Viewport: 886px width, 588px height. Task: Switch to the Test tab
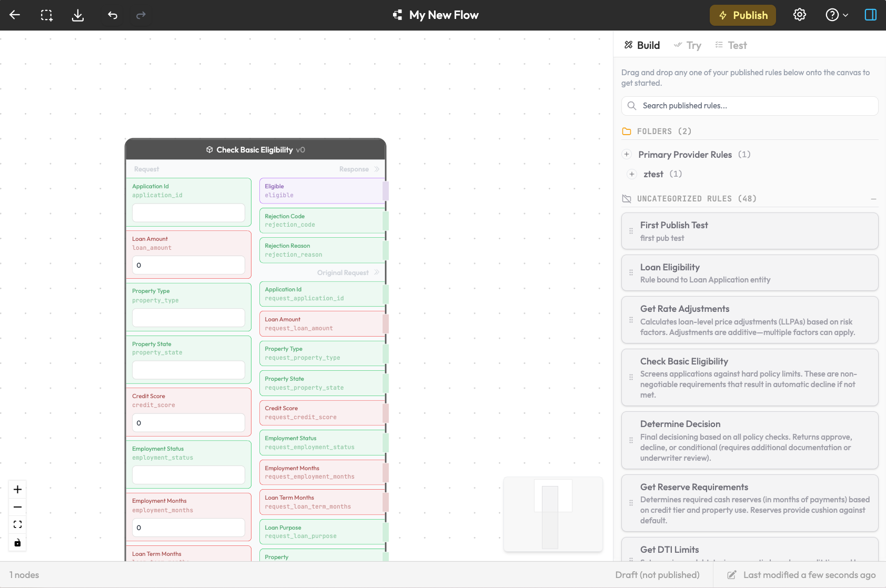(x=731, y=45)
